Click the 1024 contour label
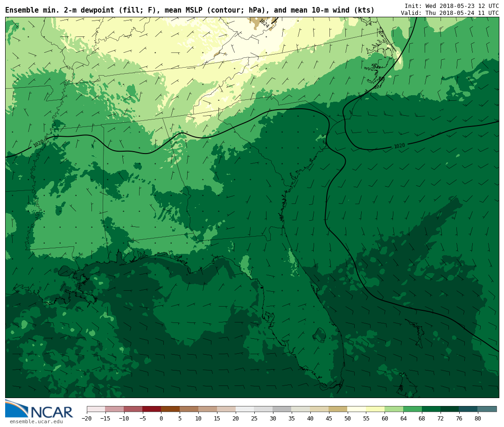 [x=264, y=23]
